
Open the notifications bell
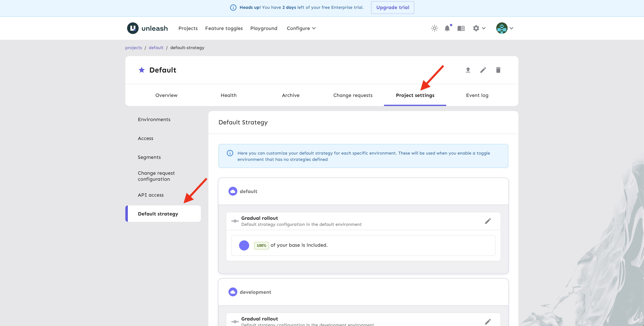pyautogui.click(x=447, y=28)
